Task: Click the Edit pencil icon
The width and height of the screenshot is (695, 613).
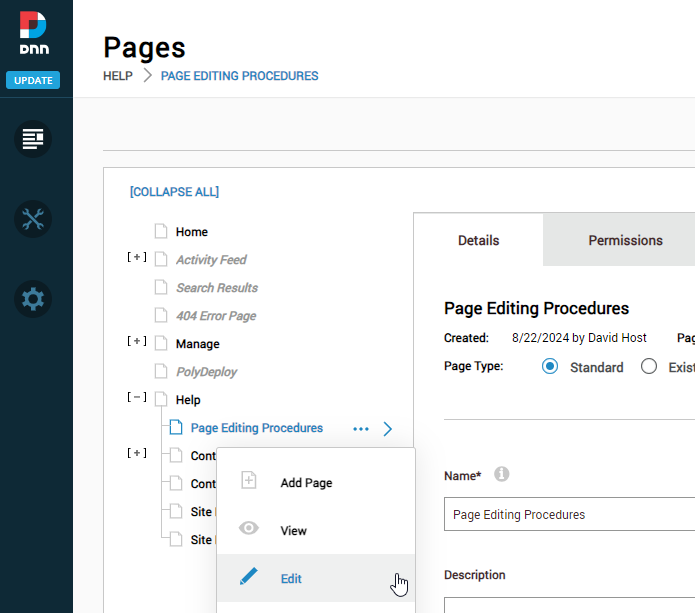Action: [x=249, y=578]
